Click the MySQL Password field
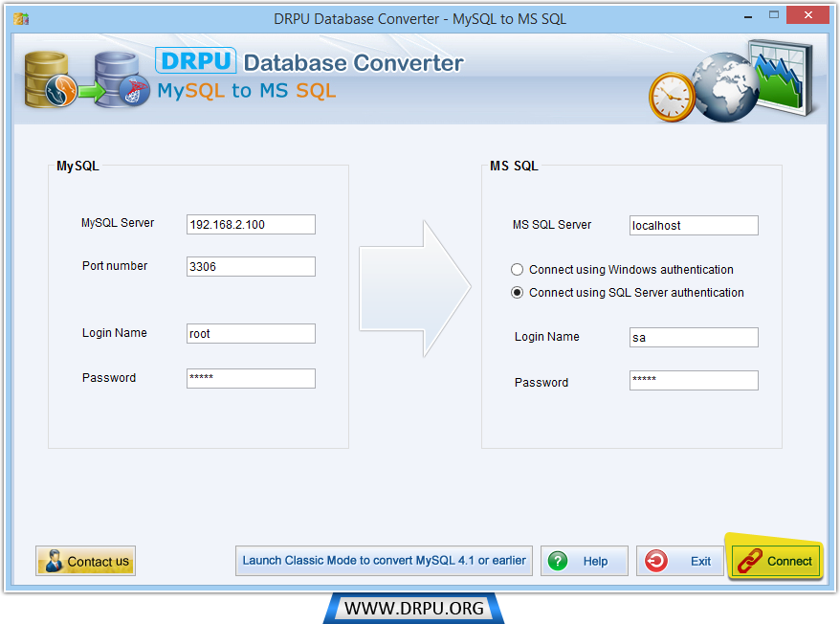The image size is (840, 624). pyautogui.click(x=251, y=378)
